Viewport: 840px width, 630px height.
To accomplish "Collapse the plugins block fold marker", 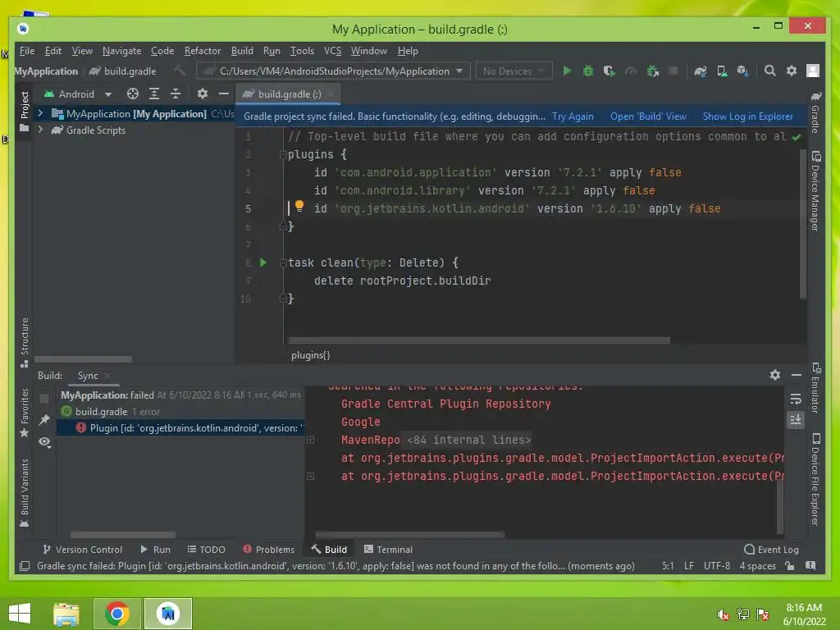I will pos(283,155).
